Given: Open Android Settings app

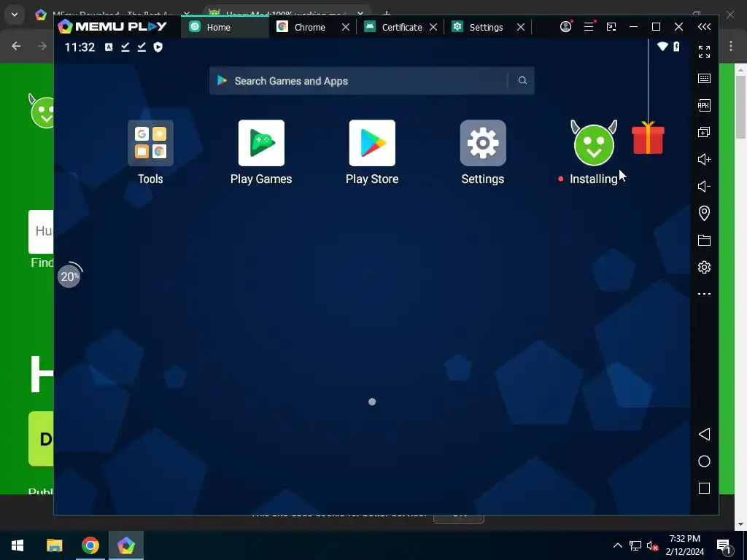Looking at the screenshot, I should pyautogui.click(x=483, y=143).
